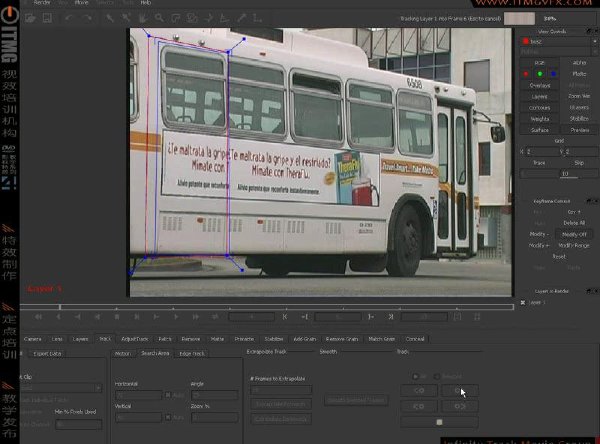Toggle the red channel view

coord(526,73)
